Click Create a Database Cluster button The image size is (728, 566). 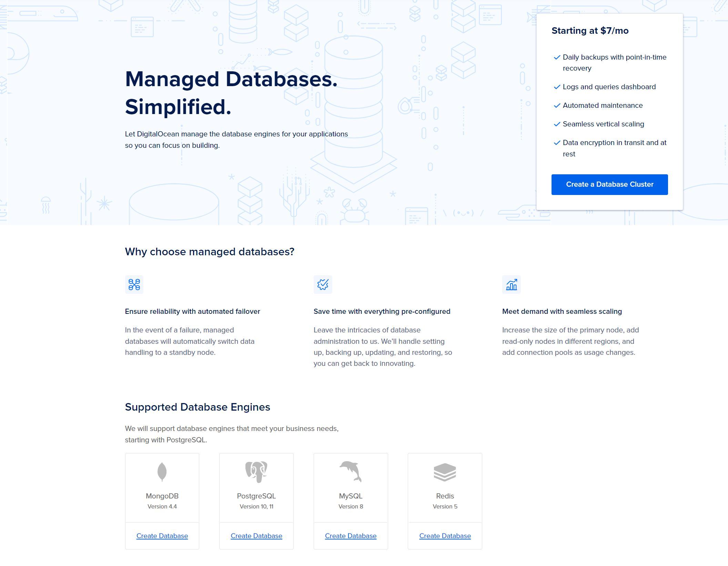610,184
